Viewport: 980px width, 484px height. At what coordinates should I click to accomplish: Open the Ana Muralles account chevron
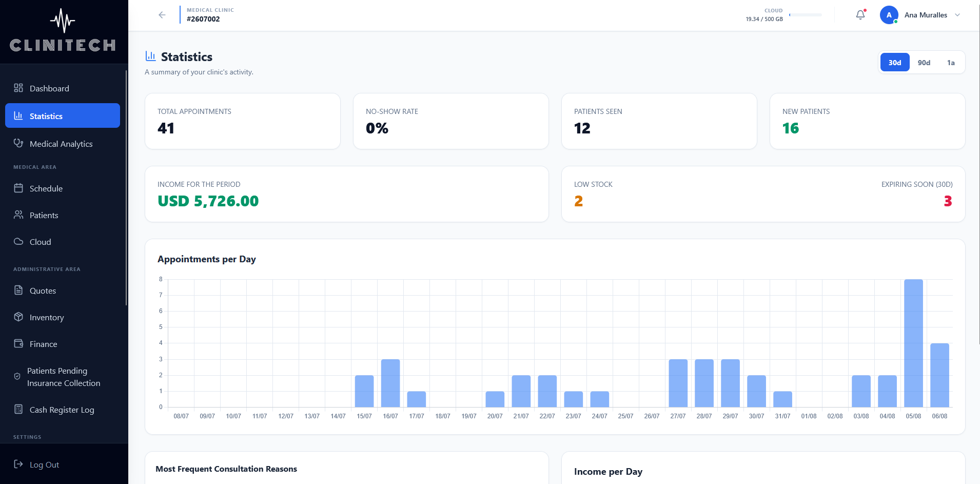tap(957, 15)
